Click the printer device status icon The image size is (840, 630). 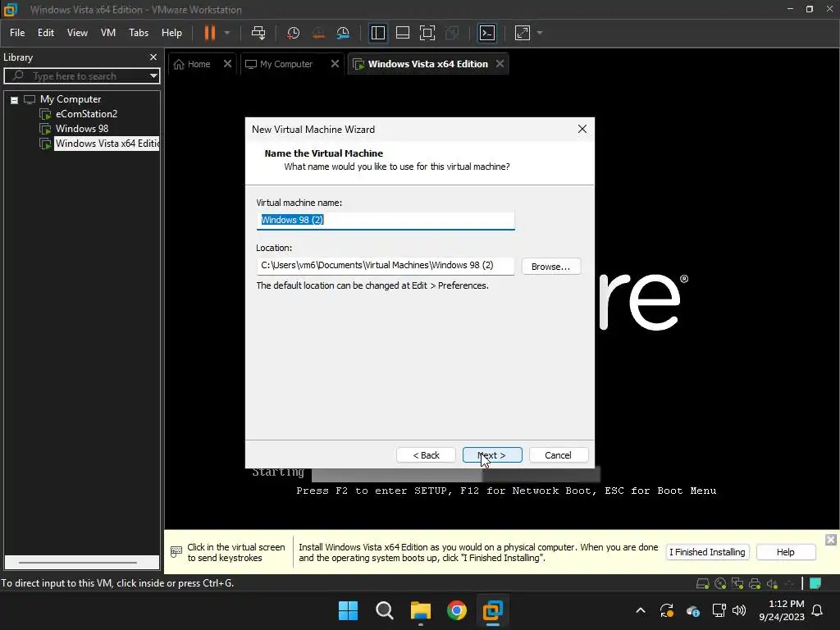(755, 583)
